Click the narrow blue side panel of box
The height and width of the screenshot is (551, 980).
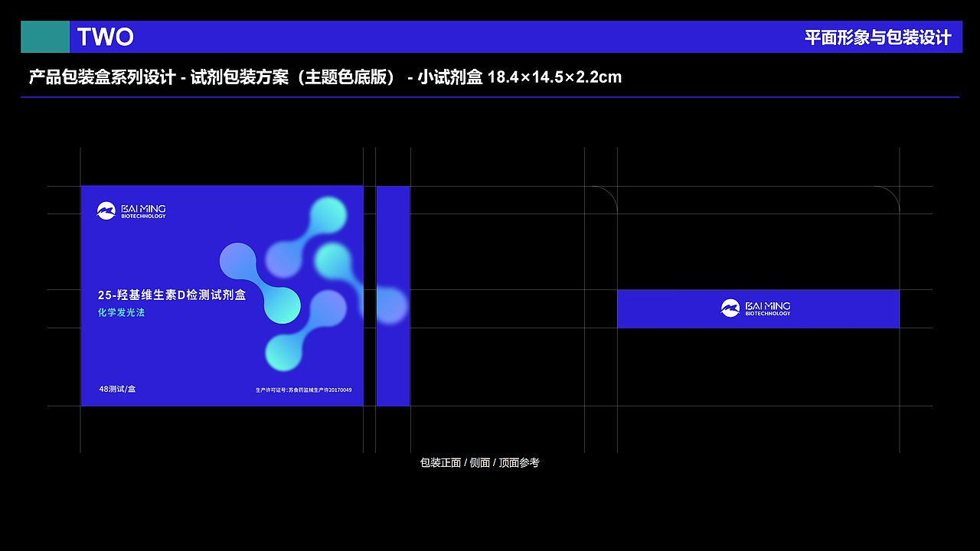pyautogui.click(x=393, y=295)
